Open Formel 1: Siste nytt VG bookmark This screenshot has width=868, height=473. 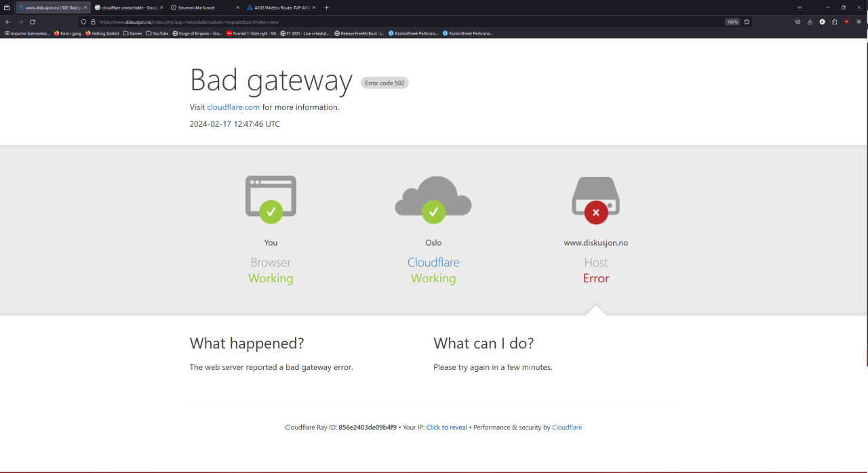click(x=252, y=33)
